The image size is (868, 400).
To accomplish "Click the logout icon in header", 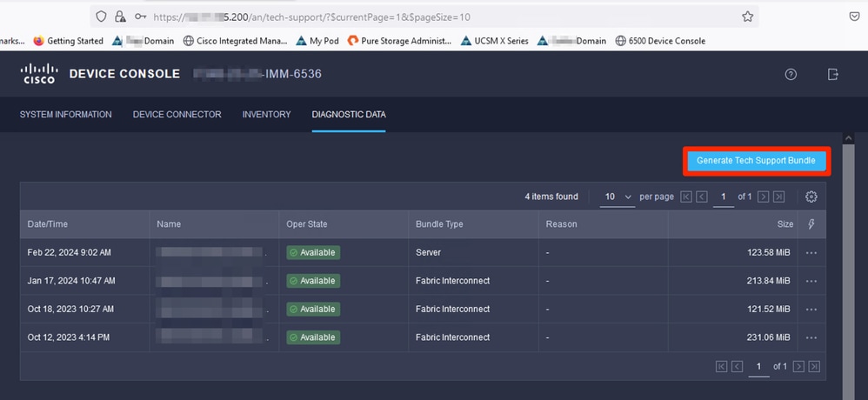I will click(x=832, y=74).
